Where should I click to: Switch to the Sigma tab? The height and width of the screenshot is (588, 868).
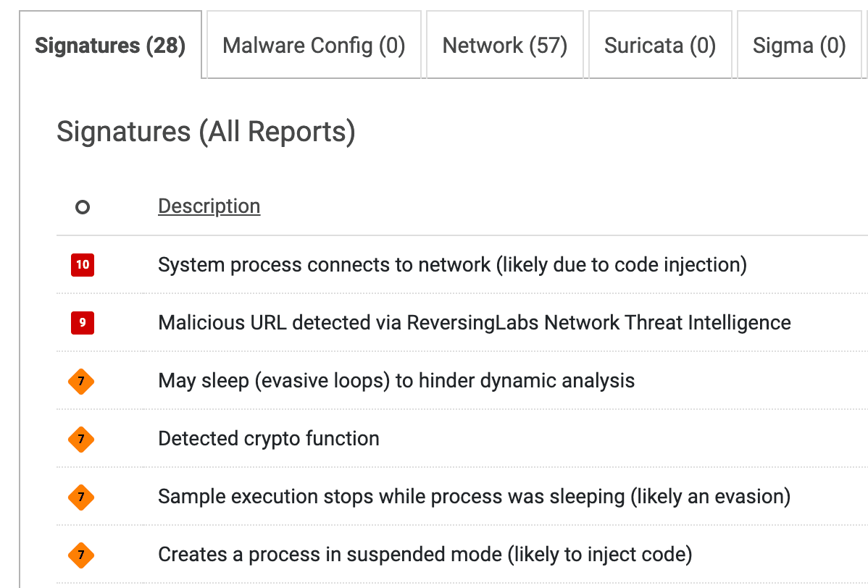pos(799,45)
